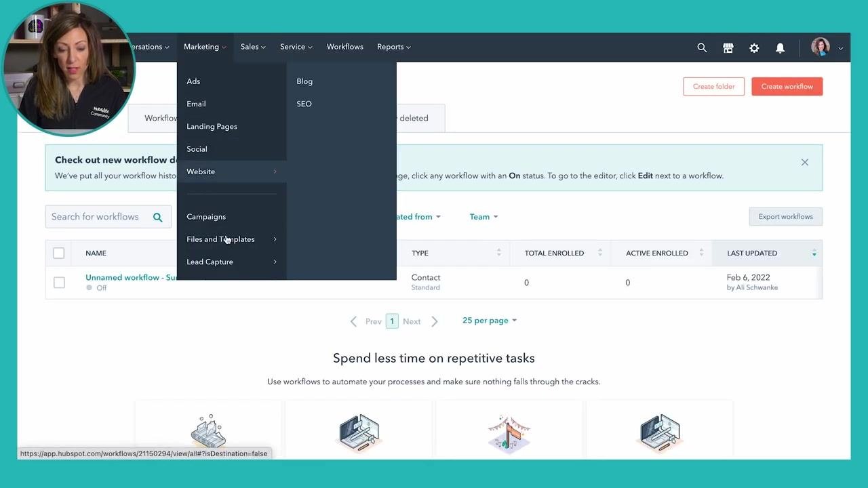Select Ads in Marketing menu
The image size is (868, 488).
coord(193,81)
